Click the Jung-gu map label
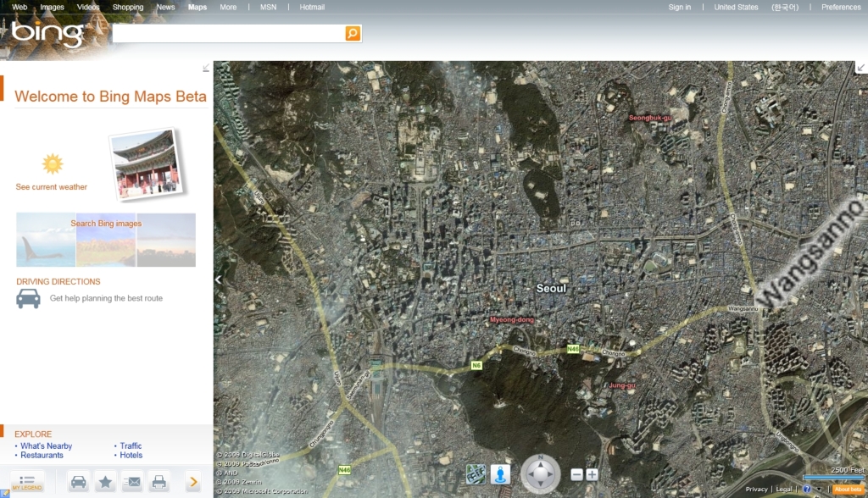Screen dimensions: 868x498 click(x=622, y=385)
